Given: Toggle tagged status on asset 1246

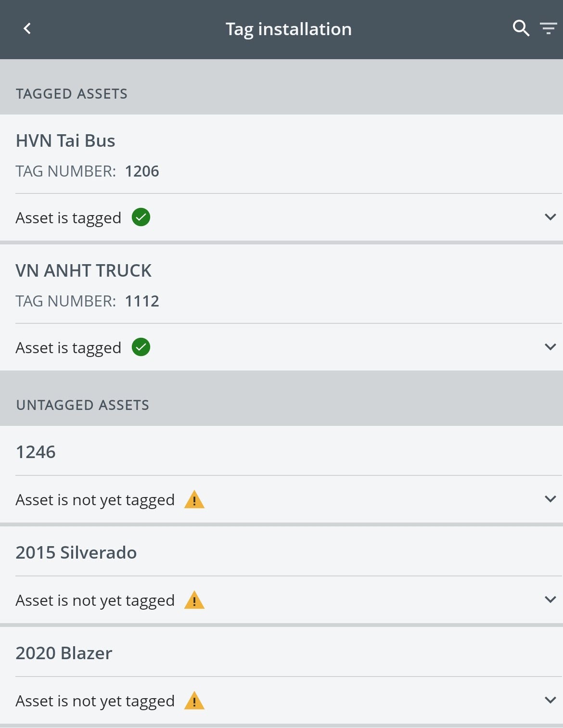Looking at the screenshot, I should click(x=95, y=499).
